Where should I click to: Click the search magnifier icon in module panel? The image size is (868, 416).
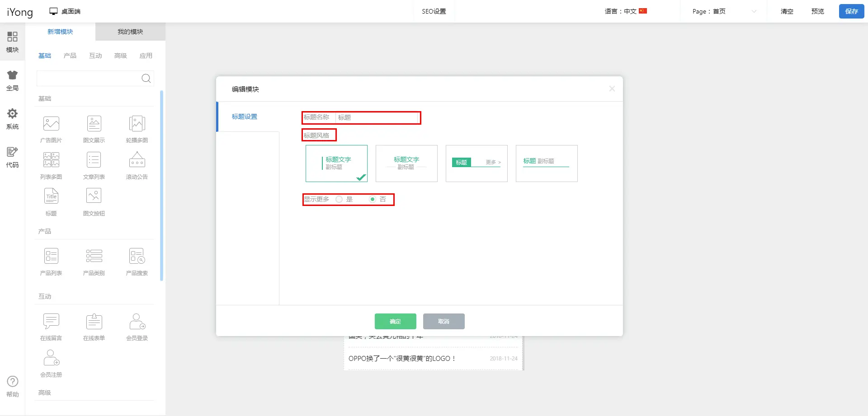pos(146,79)
